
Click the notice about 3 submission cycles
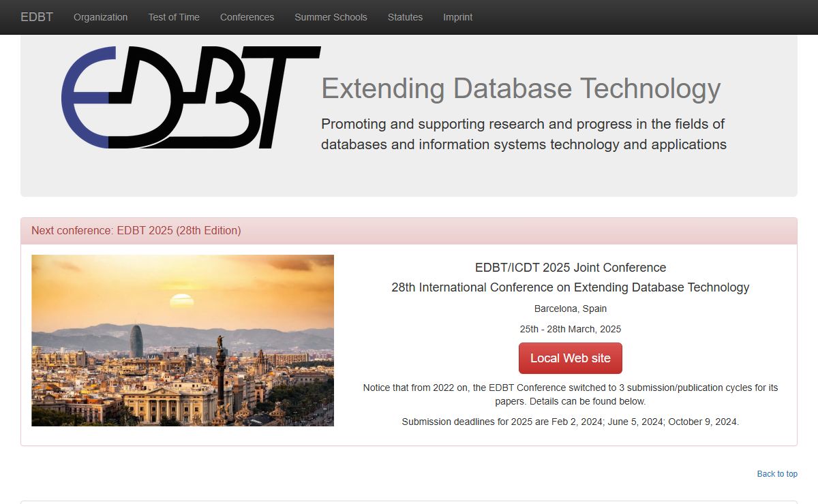pos(571,394)
